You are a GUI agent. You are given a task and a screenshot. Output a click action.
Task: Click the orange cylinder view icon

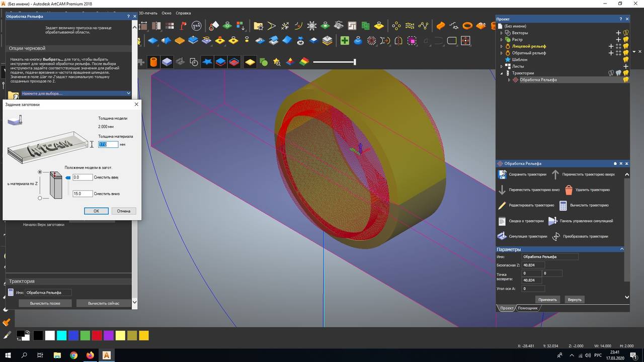coord(153,62)
